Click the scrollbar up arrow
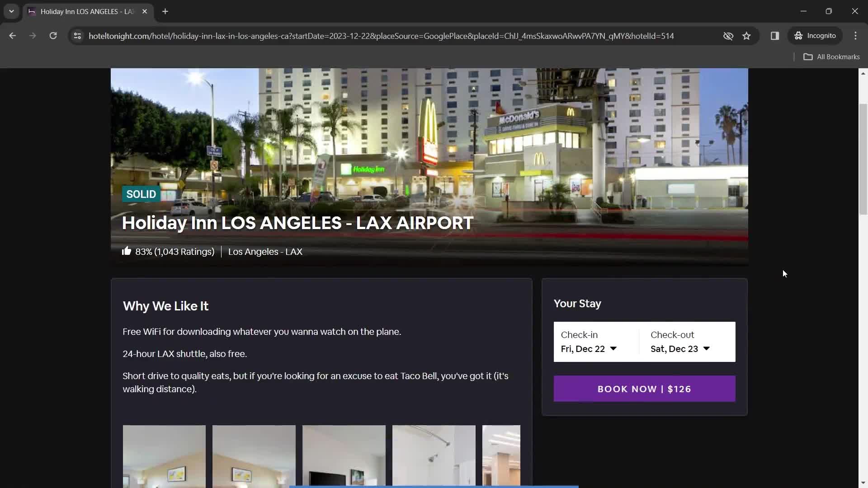 [863, 73]
